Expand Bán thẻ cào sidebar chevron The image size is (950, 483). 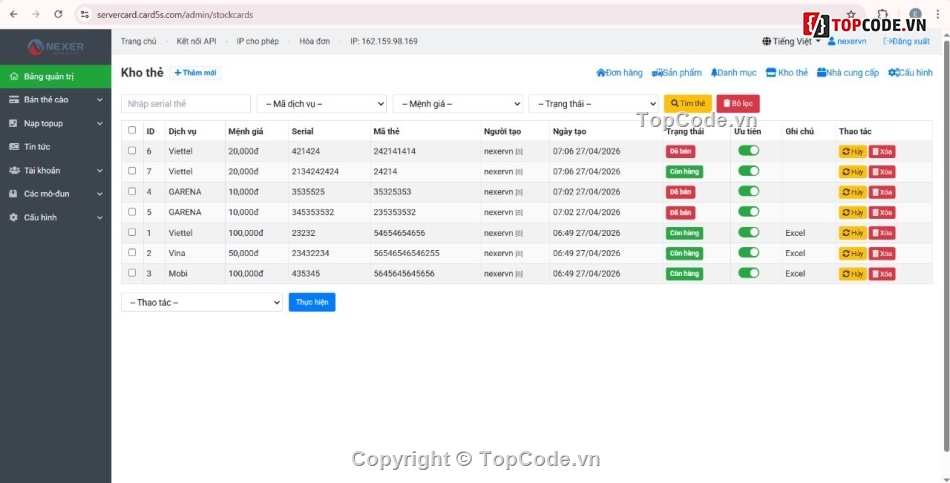[100, 100]
